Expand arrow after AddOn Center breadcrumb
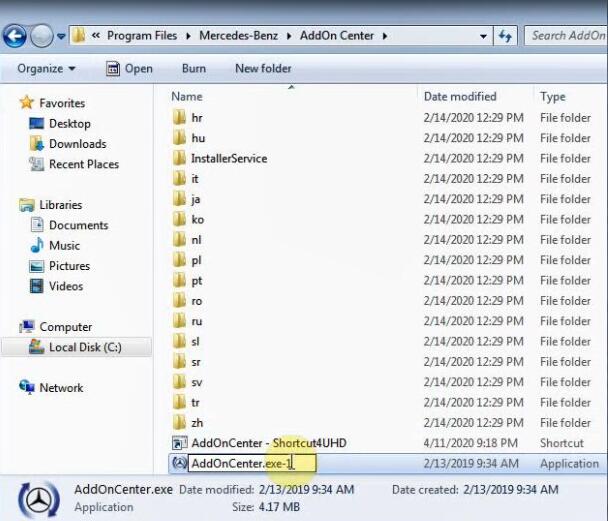The width and height of the screenshot is (608, 521). tap(385, 36)
